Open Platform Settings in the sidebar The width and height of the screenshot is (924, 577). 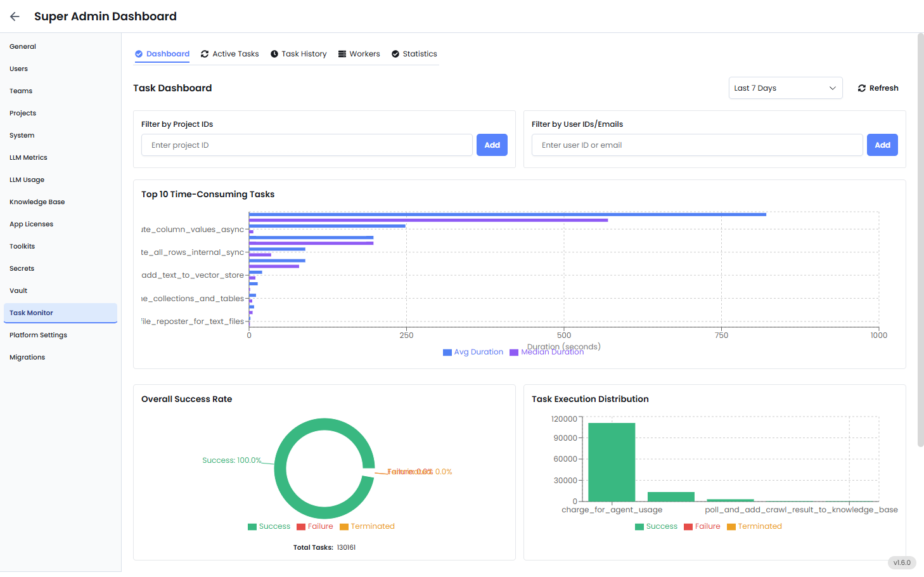[37, 335]
